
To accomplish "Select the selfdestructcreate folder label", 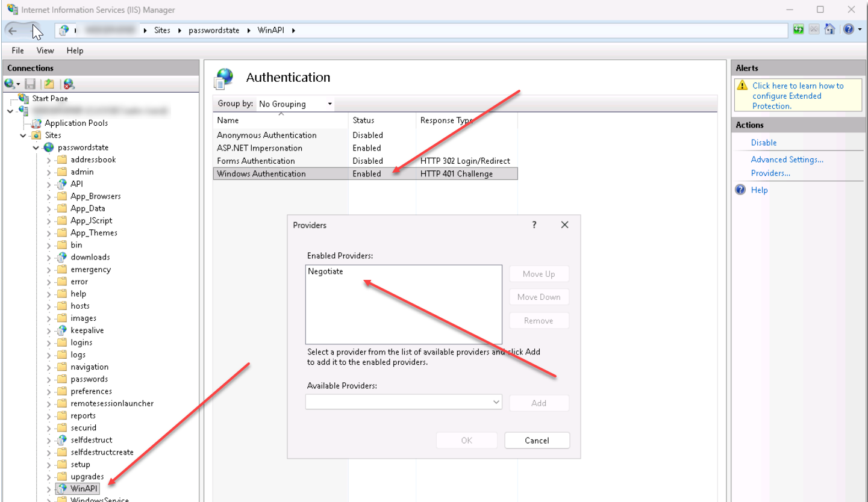I will pos(102,452).
